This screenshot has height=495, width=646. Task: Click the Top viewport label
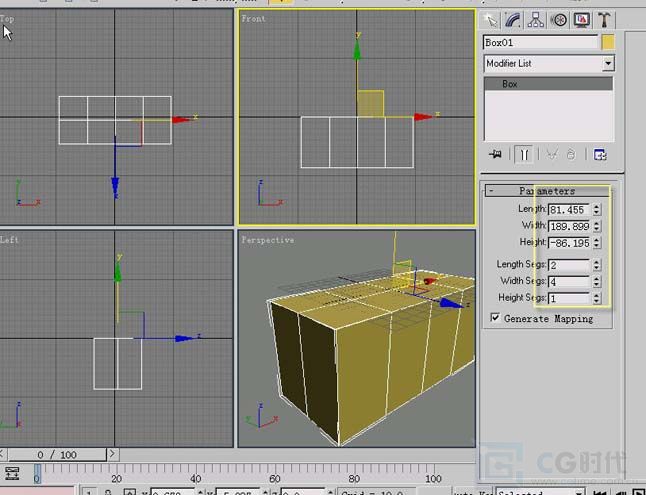click(x=7, y=19)
